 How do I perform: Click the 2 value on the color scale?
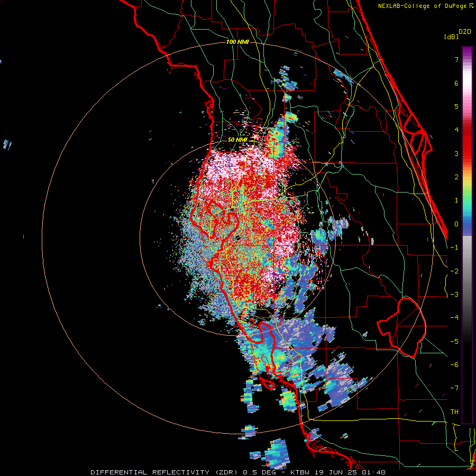click(456, 177)
